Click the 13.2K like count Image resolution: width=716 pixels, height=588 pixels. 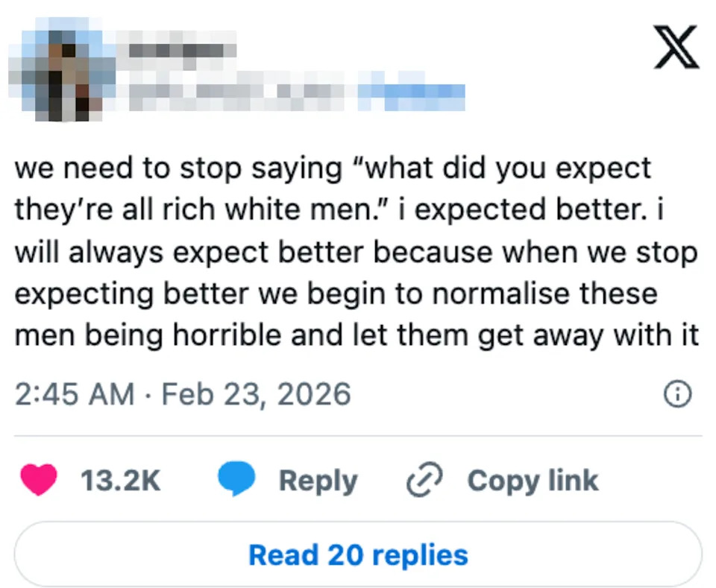coord(122,480)
